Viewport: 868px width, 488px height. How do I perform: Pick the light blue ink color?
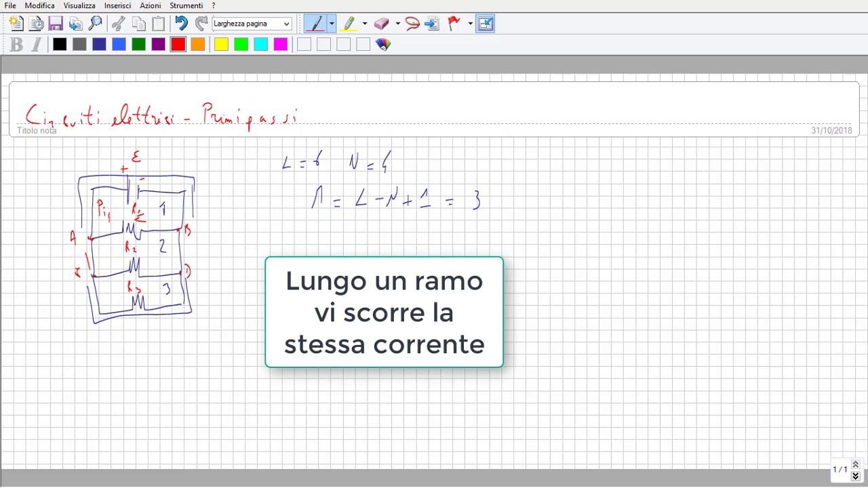[x=119, y=45]
